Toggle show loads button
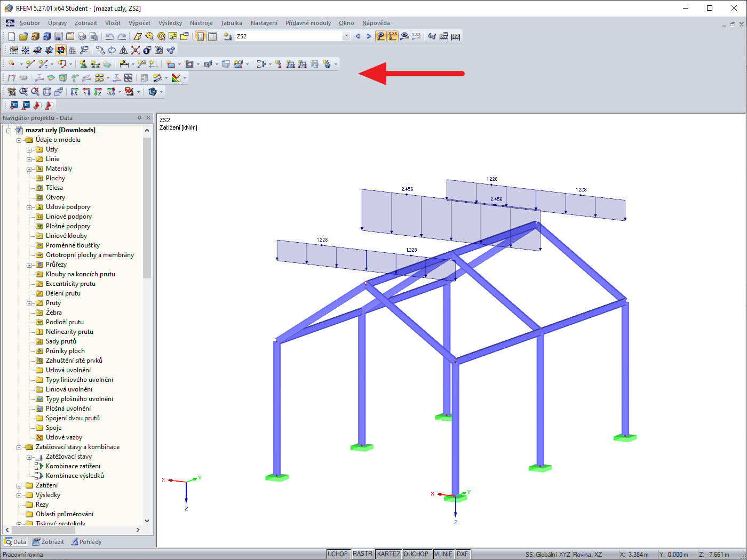Viewport: 747px width, 560px height. pyautogui.click(x=381, y=36)
